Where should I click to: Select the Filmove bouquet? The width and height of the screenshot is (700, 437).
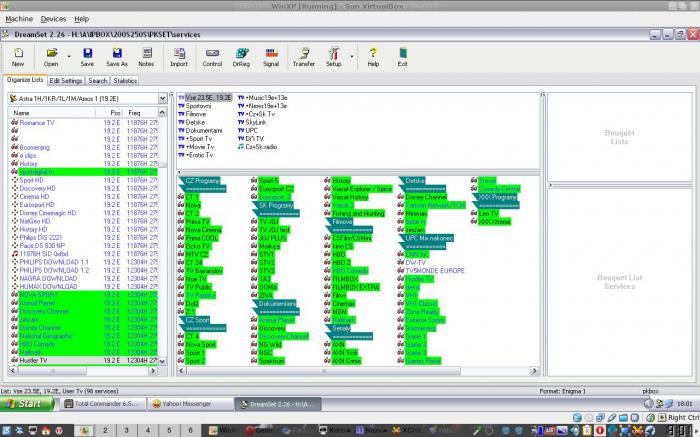[x=196, y=114]
